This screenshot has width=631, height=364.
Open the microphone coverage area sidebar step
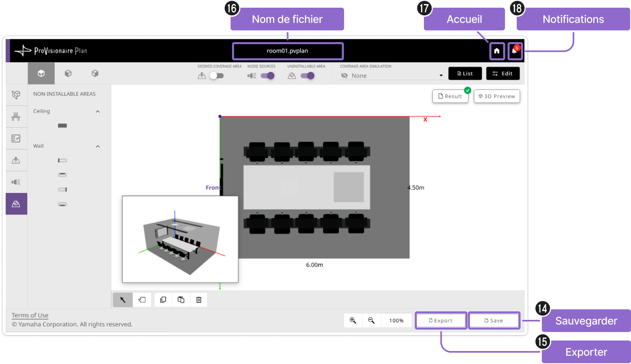point(16,160)
